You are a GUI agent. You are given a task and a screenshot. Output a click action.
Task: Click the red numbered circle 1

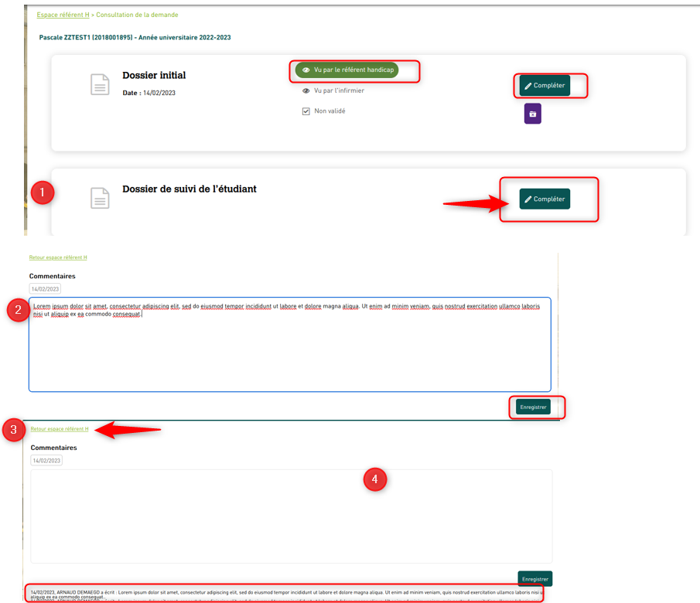[41, 192]
